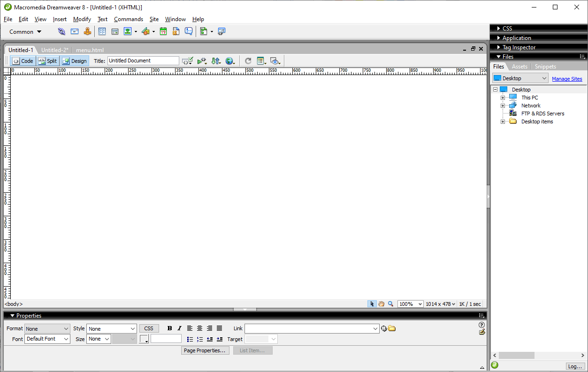Insert a Table from the toolbar

coord(102,31)
